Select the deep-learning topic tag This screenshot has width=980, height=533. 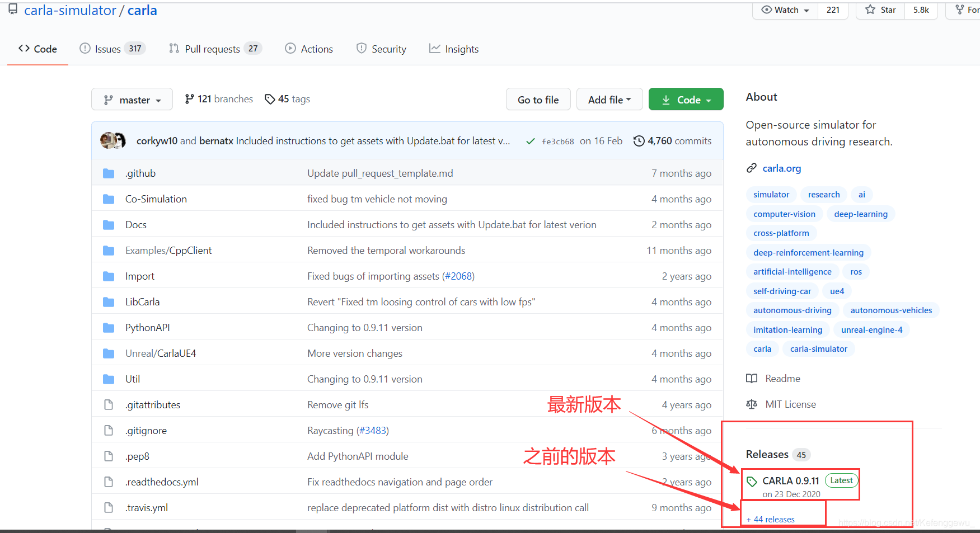pos(861,214)
